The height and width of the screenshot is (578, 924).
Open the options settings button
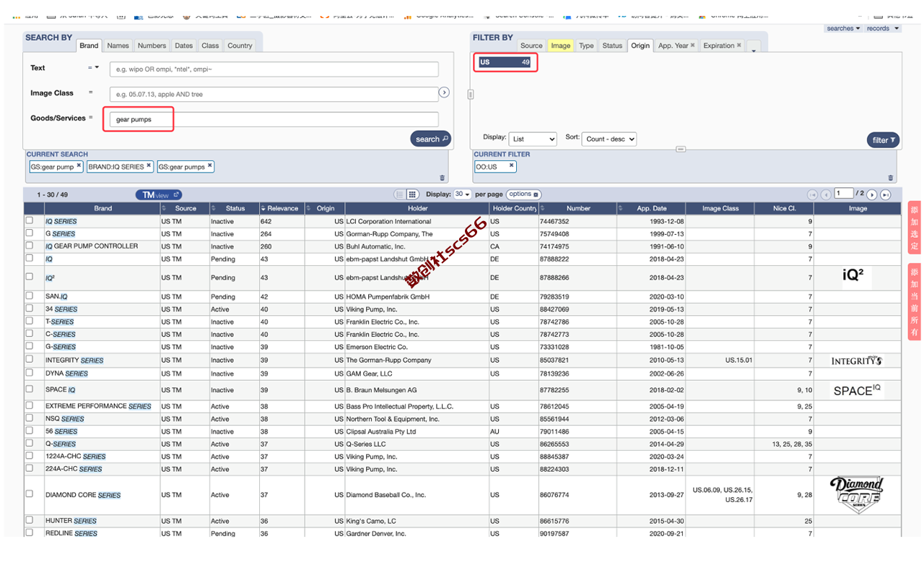(524, 194)
